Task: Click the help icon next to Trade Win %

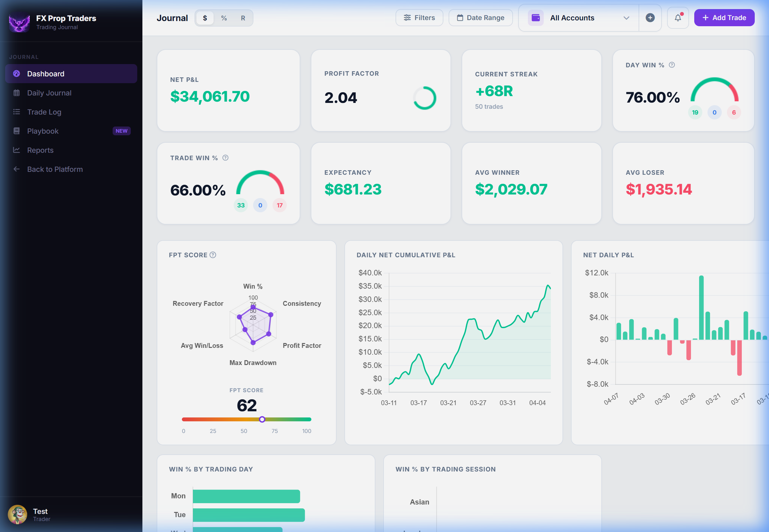Action: 225,158
